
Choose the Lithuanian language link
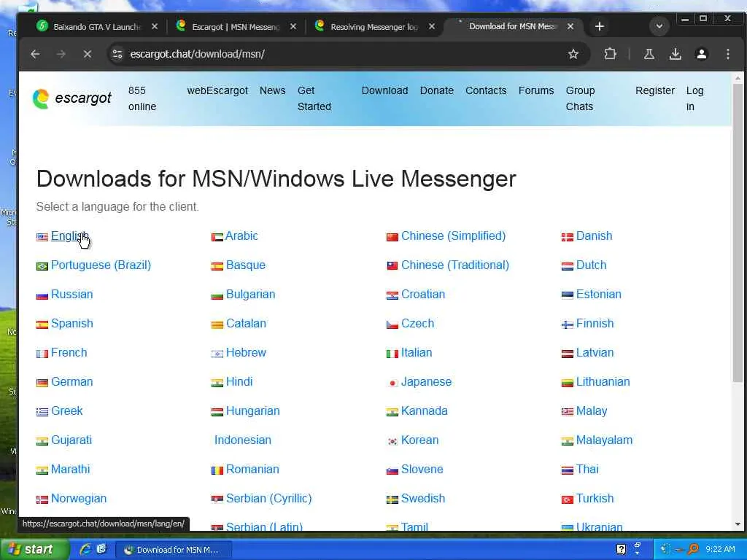tap(603, 382)
